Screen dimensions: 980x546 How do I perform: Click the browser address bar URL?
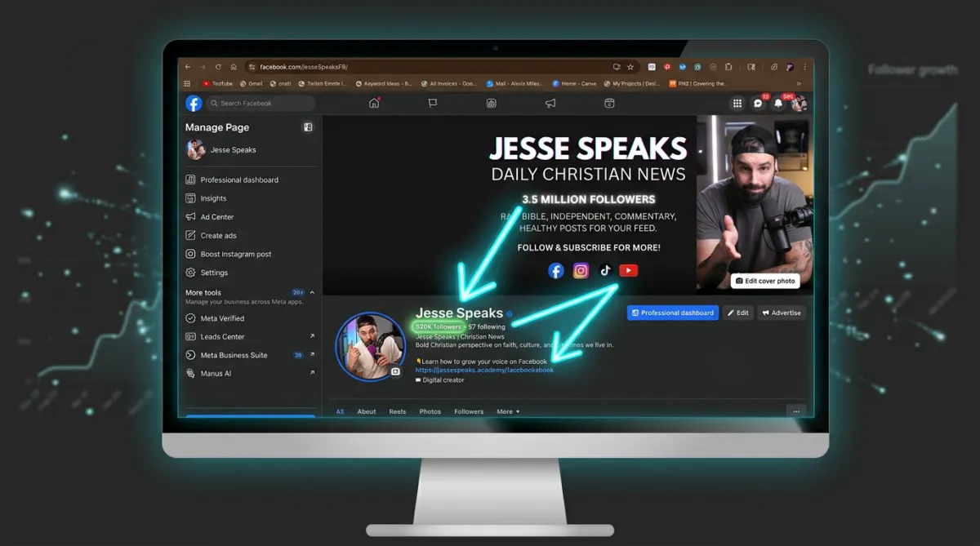304,67
